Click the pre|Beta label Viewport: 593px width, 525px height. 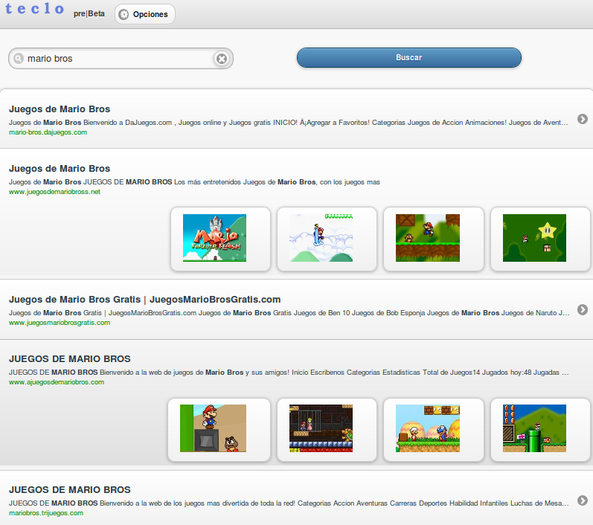click(x=89, y=14)
